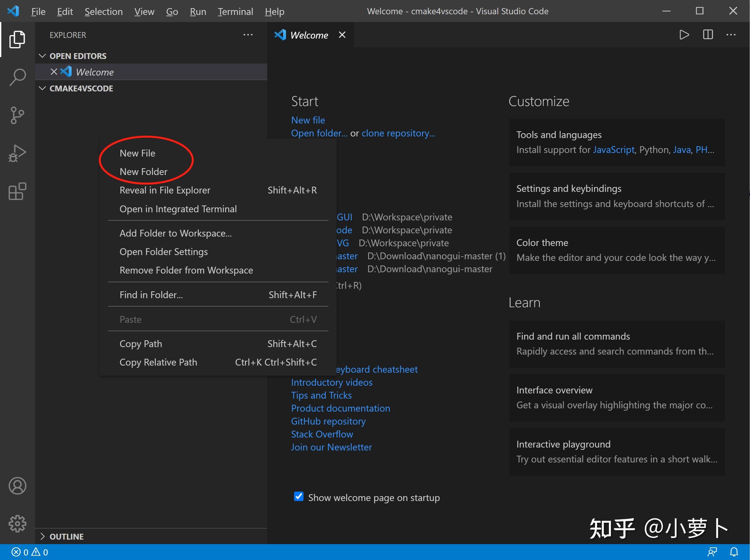Click the Open folder link
Viewport: 750px width, 560px height.
tap(319, 134)
